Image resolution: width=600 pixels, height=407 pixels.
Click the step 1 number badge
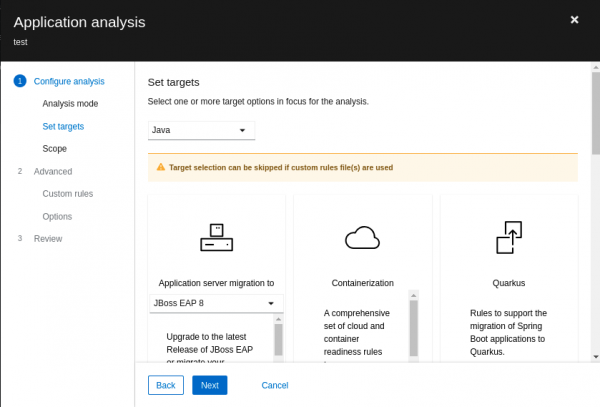[x=20, y=81]
